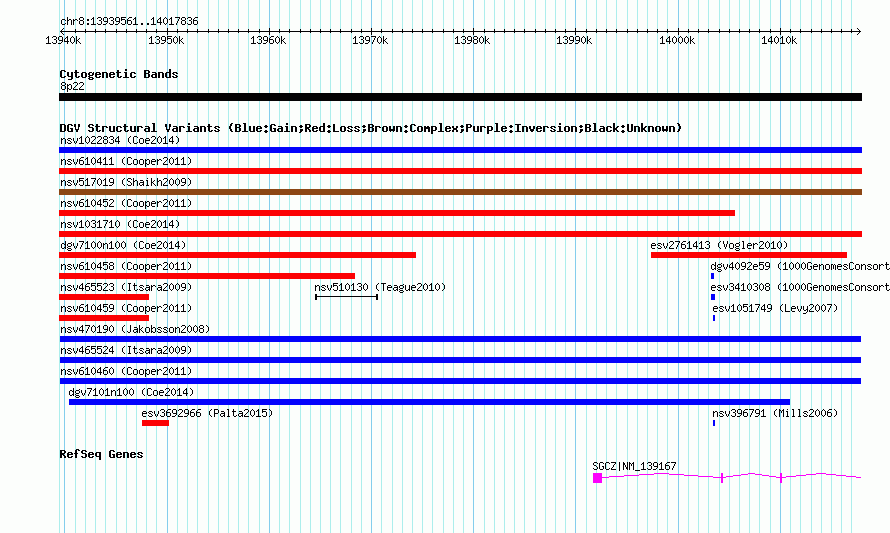
Task: Click the 13970k ruler tick label
Action: [x=370, y=41]
